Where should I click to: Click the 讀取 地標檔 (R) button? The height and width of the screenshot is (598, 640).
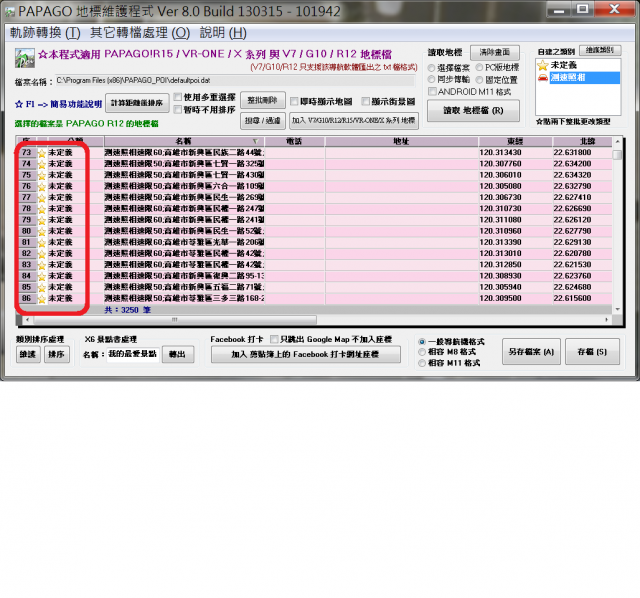click(473, 111)
